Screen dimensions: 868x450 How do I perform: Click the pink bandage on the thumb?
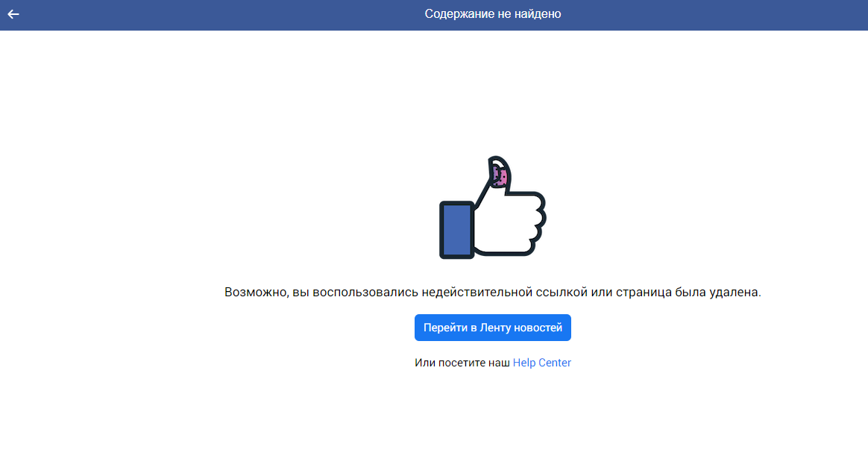(x=500, y=177)
